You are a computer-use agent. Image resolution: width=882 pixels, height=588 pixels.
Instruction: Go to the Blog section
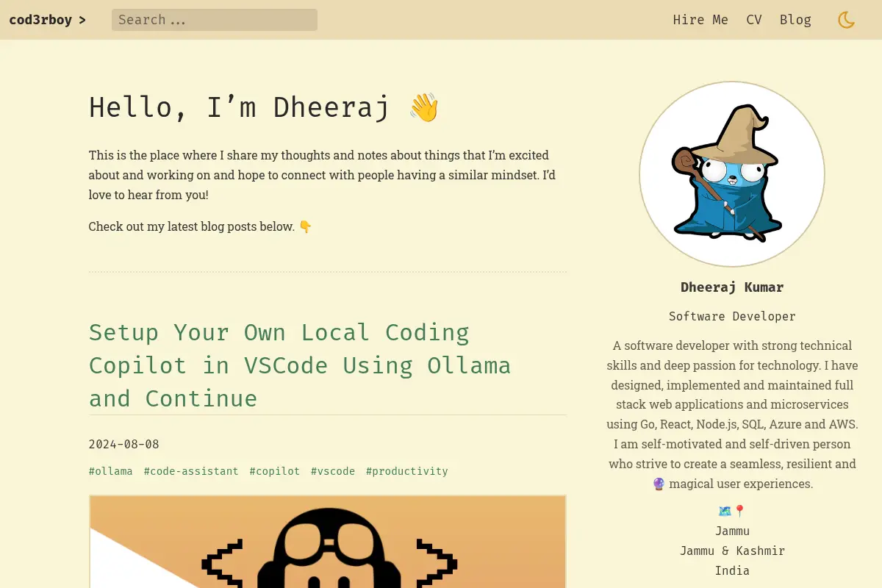(x=795, y=20)
